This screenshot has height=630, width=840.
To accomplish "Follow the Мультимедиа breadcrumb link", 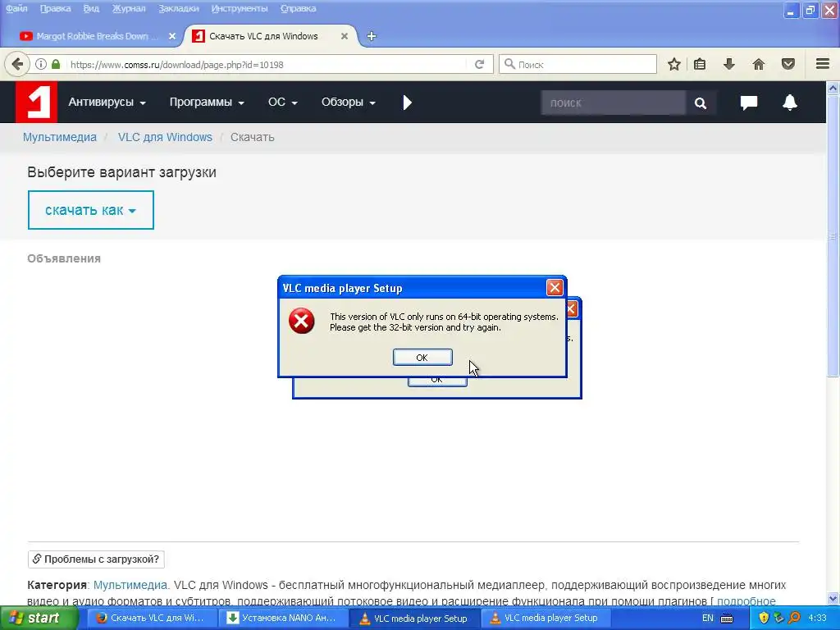I will [x=59, y=137].
